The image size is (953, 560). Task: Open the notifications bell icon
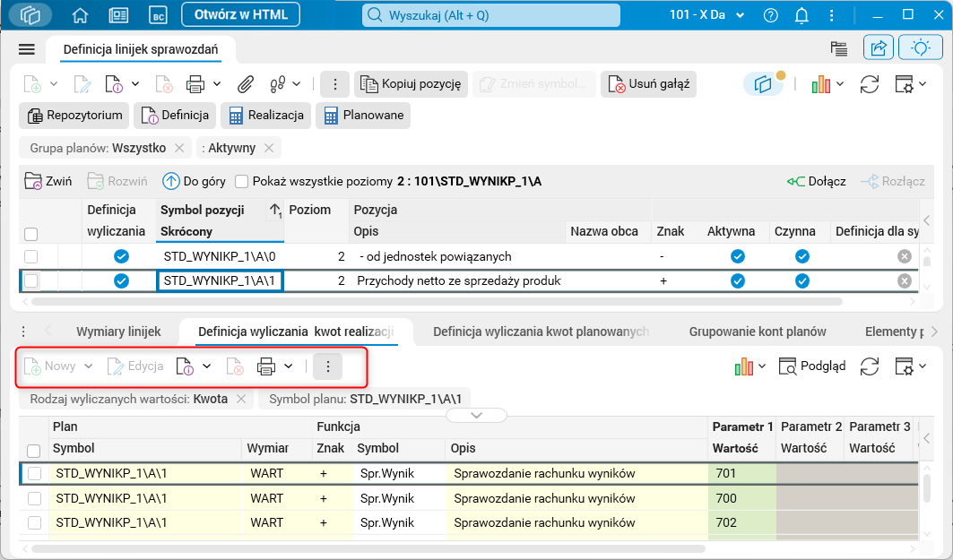pyautogui.click(x=801, y=15)
